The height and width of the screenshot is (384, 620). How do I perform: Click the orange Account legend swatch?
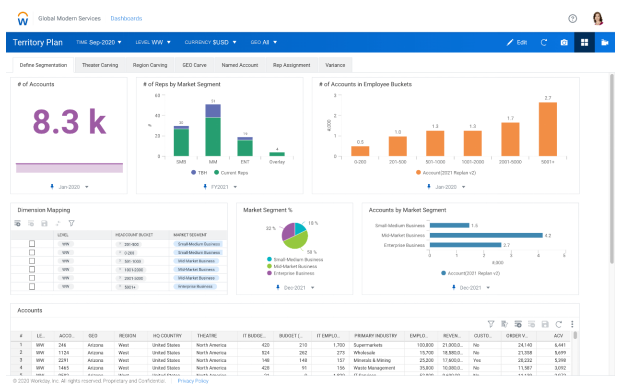pos(418,172)
